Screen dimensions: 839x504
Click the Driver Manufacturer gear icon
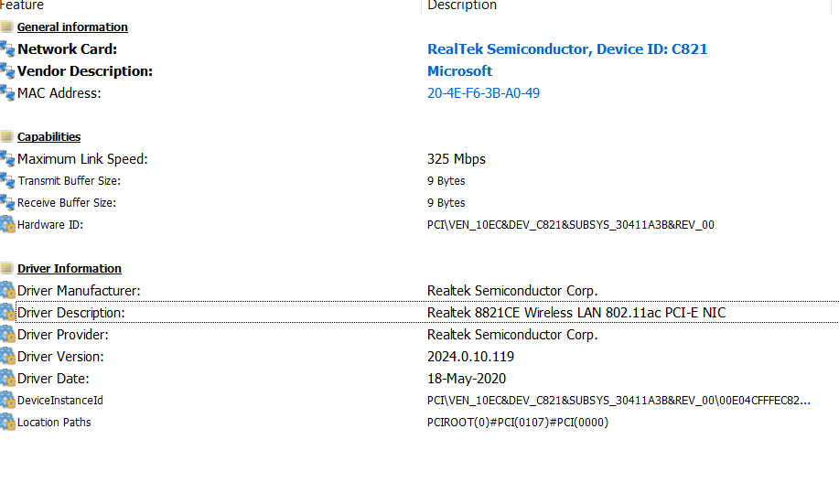pos(7,291)
